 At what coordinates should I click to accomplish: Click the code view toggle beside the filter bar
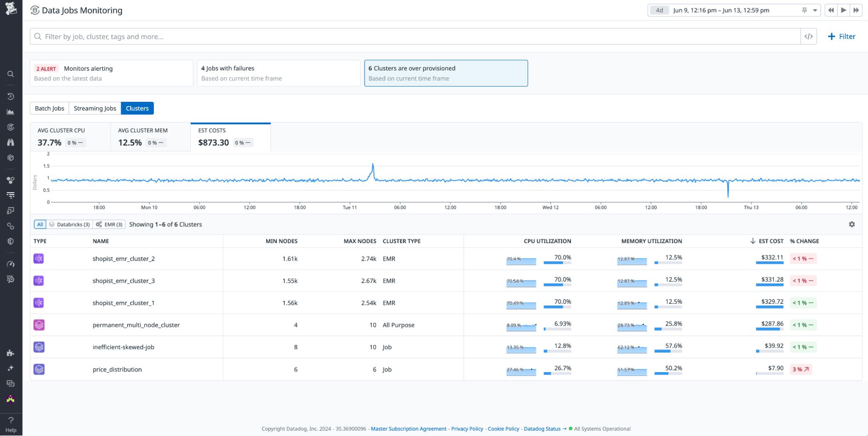(808, 37)
